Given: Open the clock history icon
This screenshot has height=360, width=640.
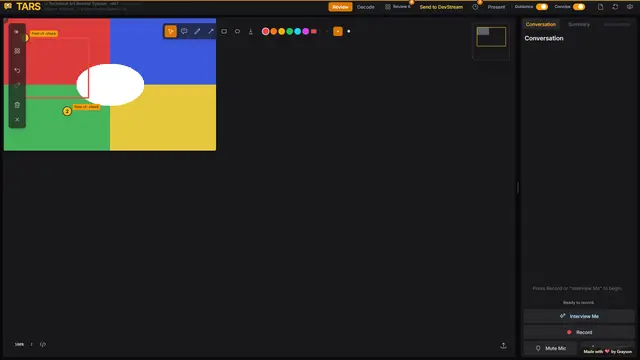Looking at the screenshot, I should 475,7.
